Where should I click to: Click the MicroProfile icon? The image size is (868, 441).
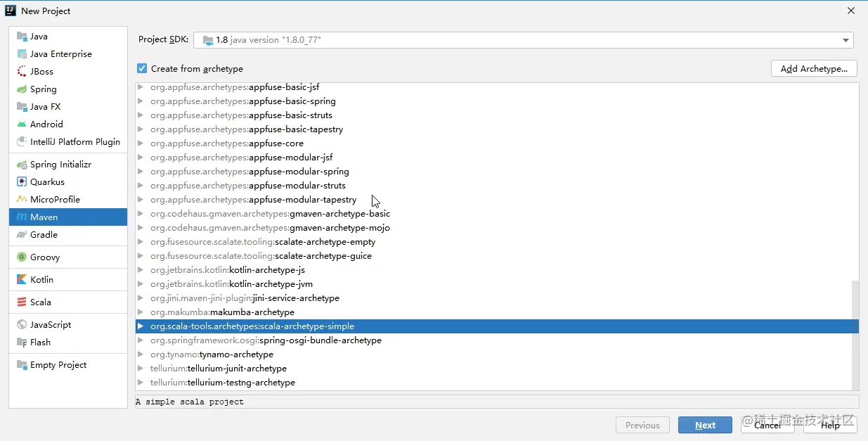22,200
